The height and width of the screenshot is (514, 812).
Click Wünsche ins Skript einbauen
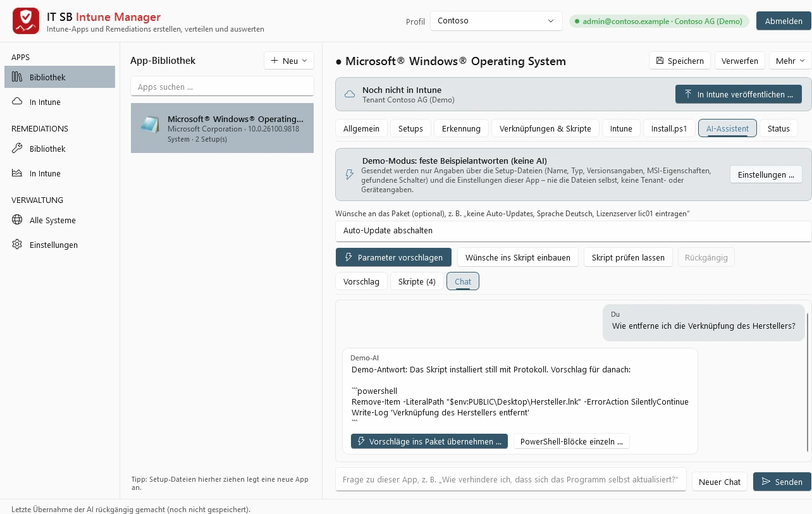[x=518, y=257]
